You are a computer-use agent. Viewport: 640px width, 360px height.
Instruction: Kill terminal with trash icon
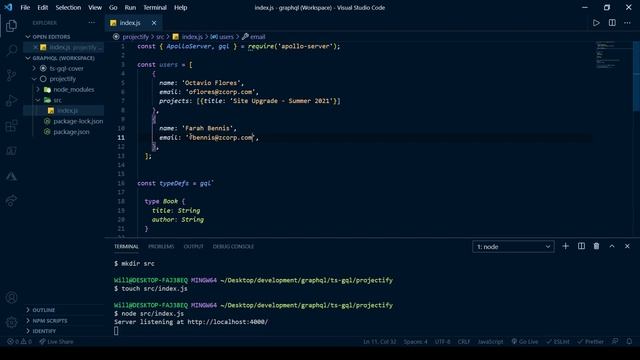[x=596, y=246]
